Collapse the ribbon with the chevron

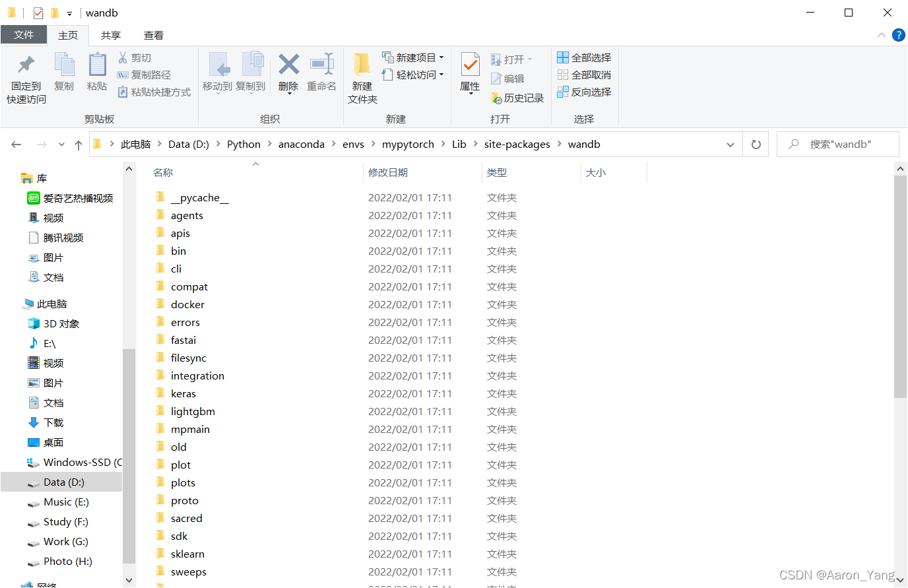[x=882, y=35]
